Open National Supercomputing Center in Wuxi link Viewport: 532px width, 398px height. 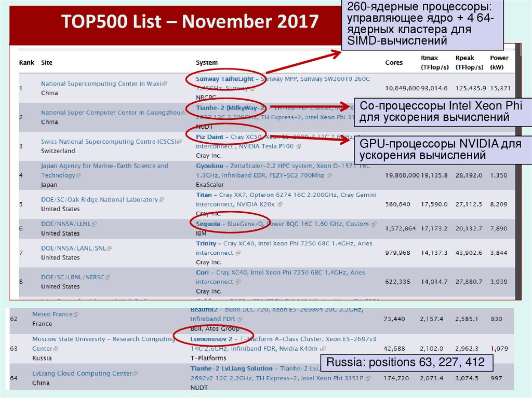tap(101, 84)
